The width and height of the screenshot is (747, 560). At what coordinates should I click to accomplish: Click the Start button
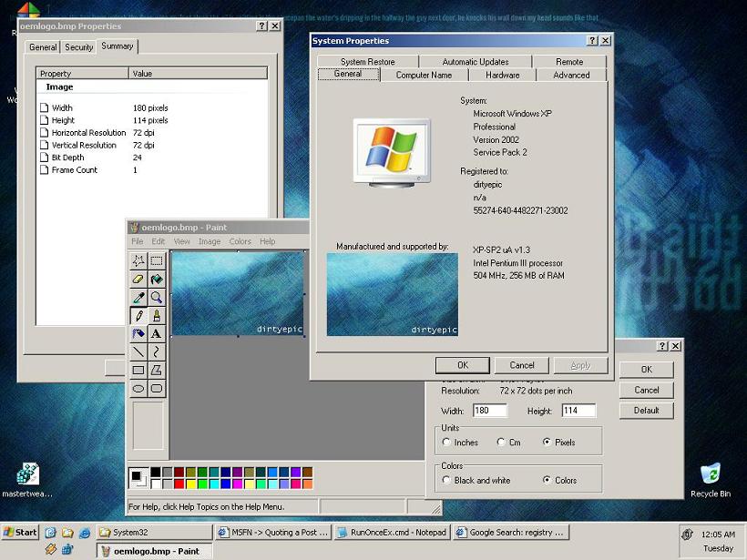[x=19, y=533]
